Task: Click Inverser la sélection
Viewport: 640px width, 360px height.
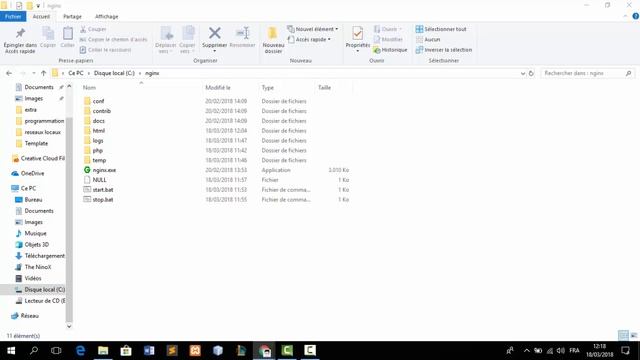Action: (444, 50)
